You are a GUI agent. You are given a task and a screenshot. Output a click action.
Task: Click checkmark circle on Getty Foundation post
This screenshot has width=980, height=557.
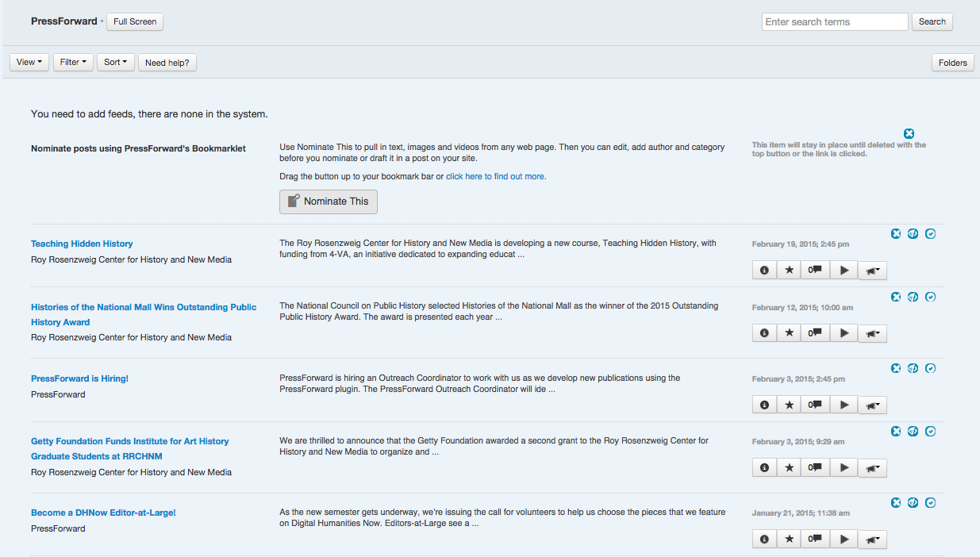point(931,431)
